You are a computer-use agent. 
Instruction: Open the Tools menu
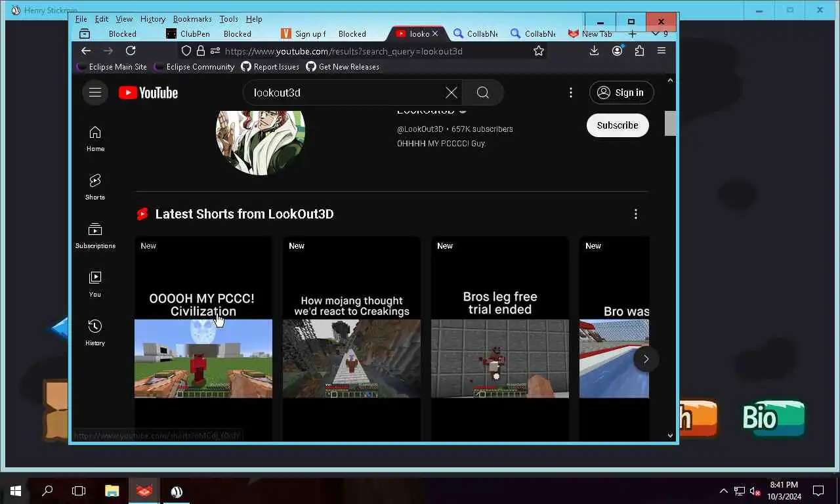(228, 19)
